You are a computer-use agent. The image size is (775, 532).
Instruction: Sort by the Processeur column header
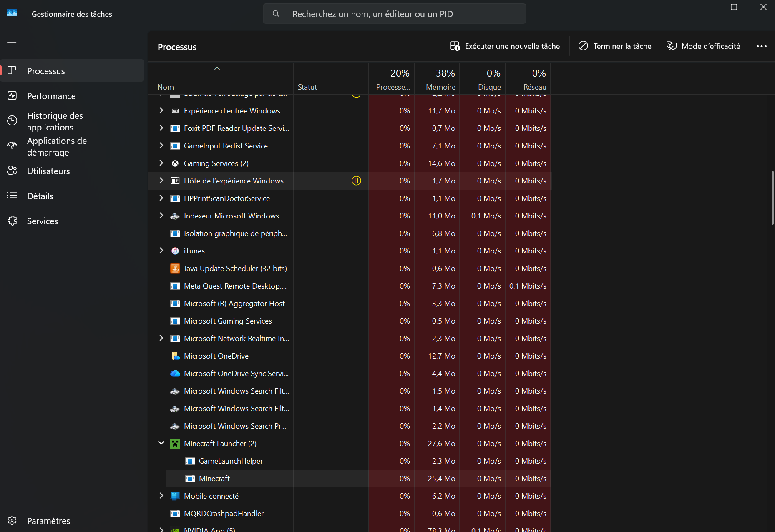click(x=391, y=78)
